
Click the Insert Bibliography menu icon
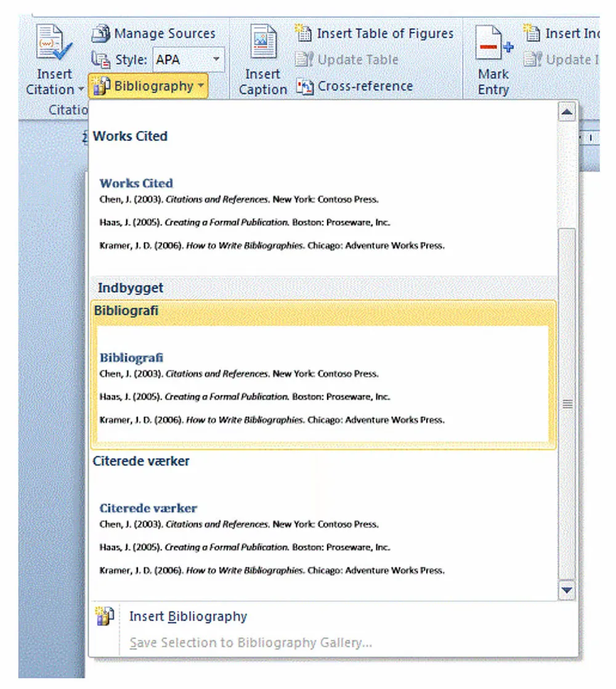[105, 616]
